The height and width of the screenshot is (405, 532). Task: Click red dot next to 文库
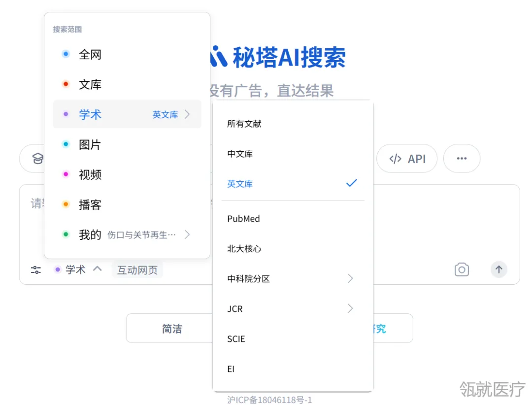click(x=66, y=84)
